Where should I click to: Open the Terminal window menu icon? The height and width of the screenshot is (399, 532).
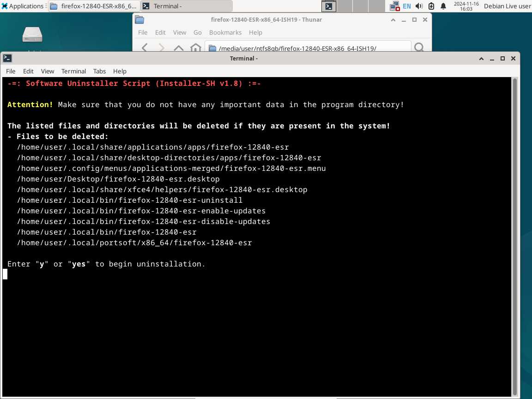coord(7,58)
